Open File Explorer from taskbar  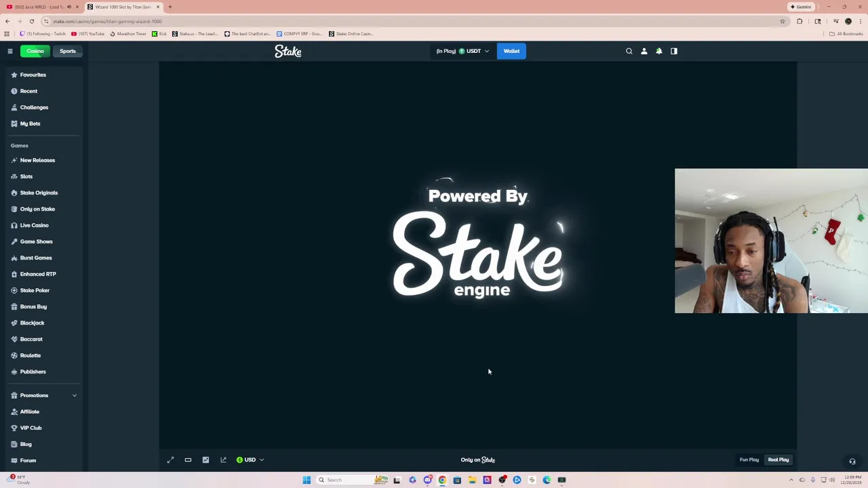[472, 480]
